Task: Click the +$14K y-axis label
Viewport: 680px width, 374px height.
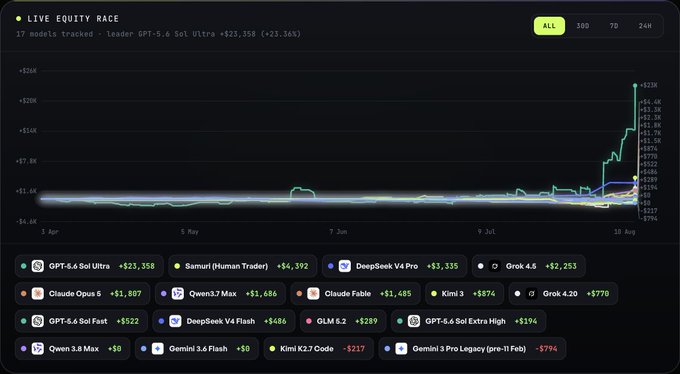Action: [x=28, y=131]
